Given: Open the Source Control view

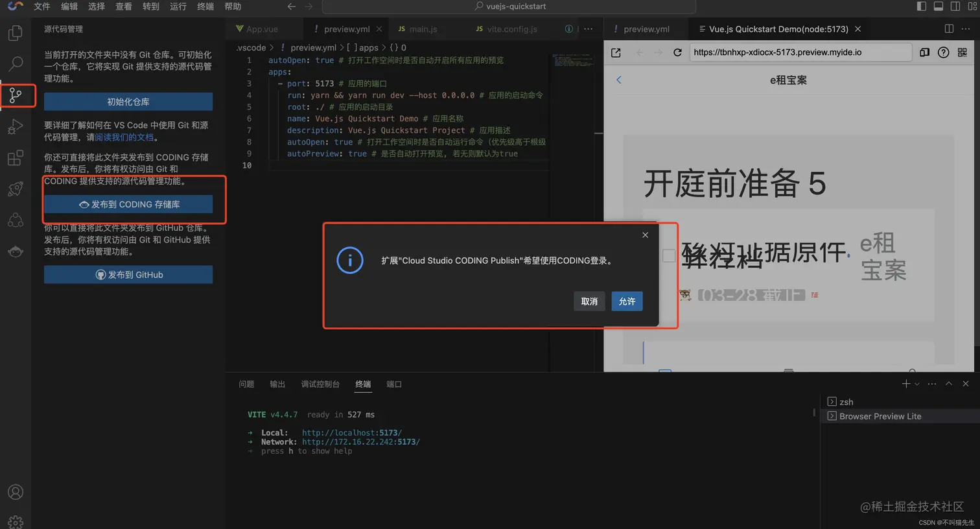Looking at the screenshot, I should click(16, 96).
